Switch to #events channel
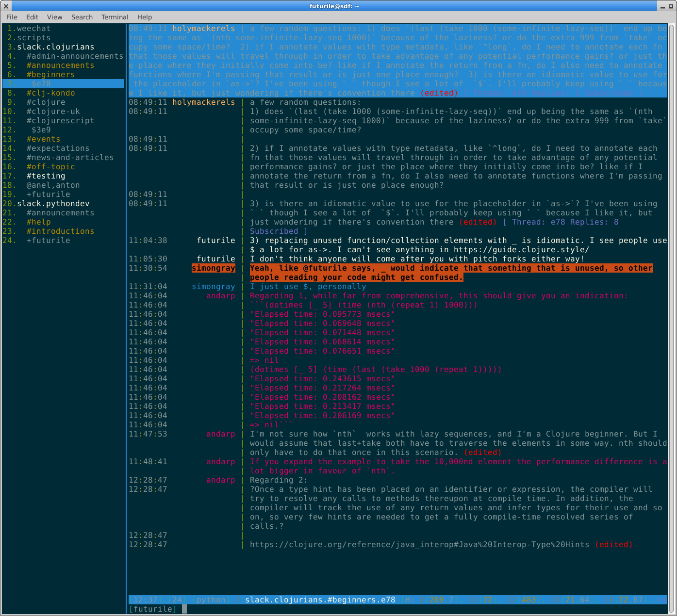Image resolution: width=677 pixels, height=616 pixels. [x=43, y=139]
